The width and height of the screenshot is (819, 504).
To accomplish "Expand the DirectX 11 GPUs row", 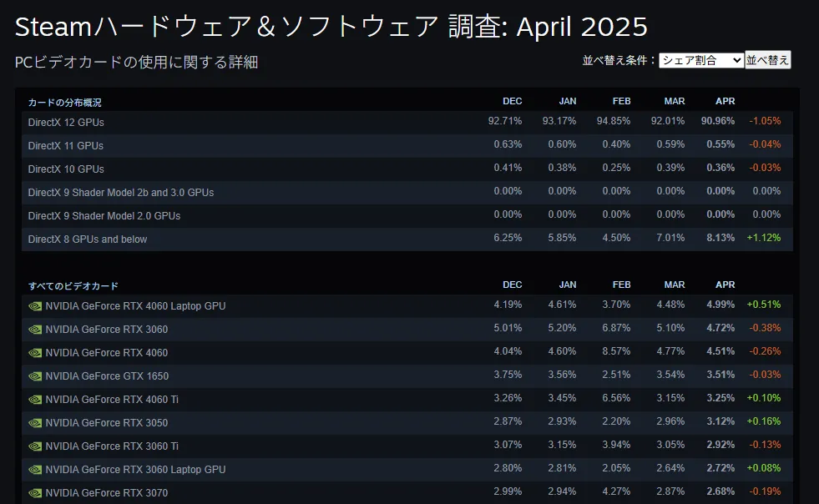I will tap(407, 146).
